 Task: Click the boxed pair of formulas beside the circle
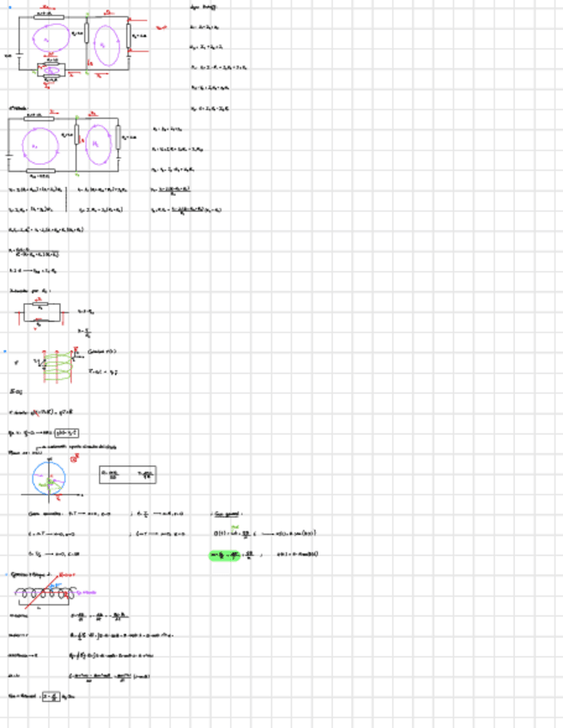coord(128,475)
